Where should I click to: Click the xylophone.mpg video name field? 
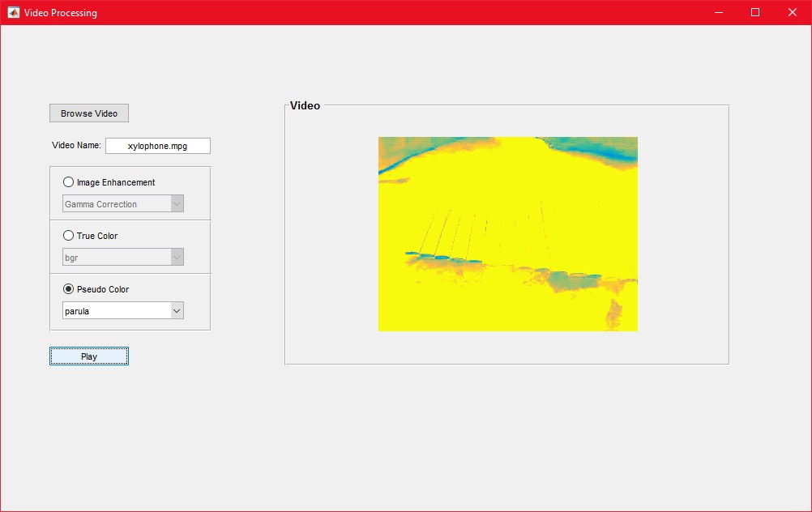157,146
